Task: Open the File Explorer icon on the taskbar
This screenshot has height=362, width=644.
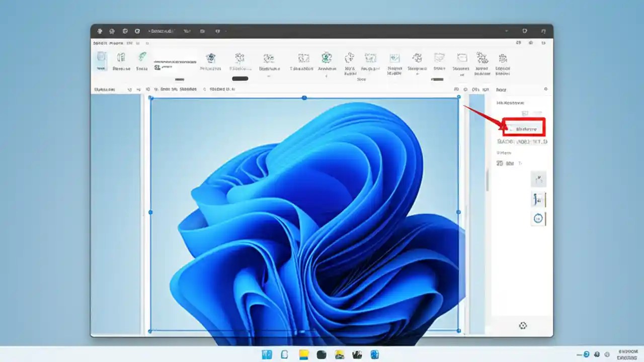Action: pos(303,354)
